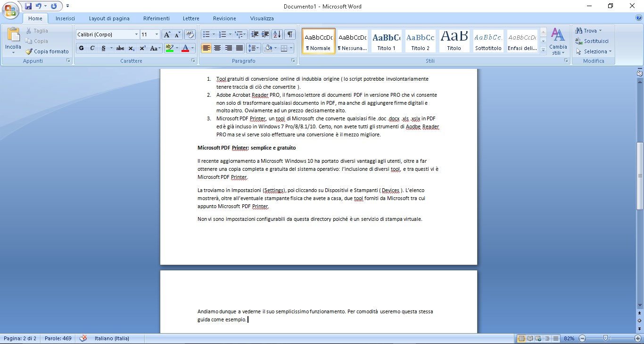Show or hide paragraph marks
644x344 pixels.
(x=290, y=34)
